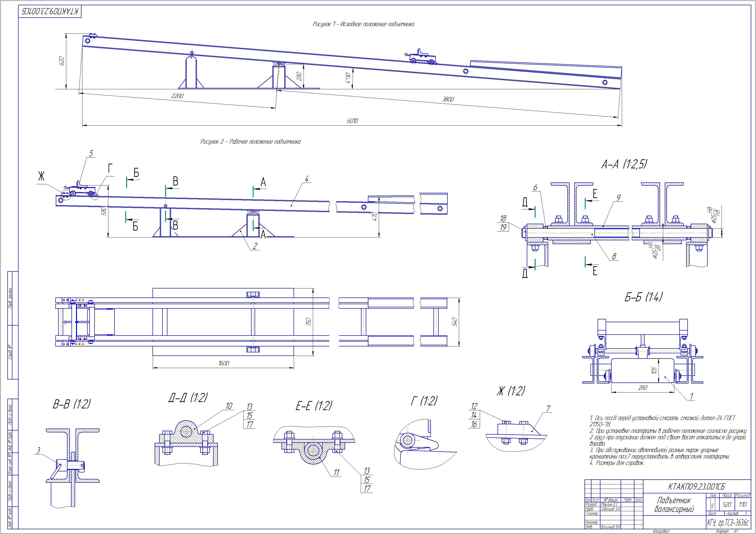Select the "Д–Д (1:2)" view title

[188, 398]
